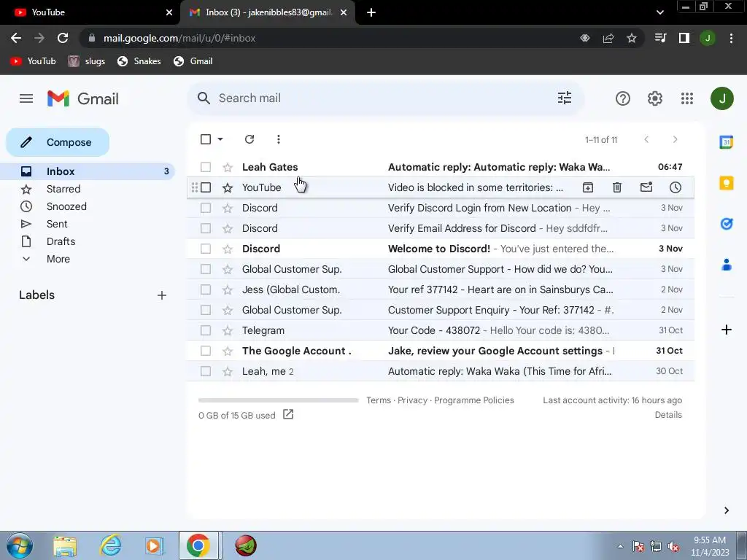This screenshot has height=560, width=747.
Task: Open Google Tasks side panel
Action: [726, 223]
